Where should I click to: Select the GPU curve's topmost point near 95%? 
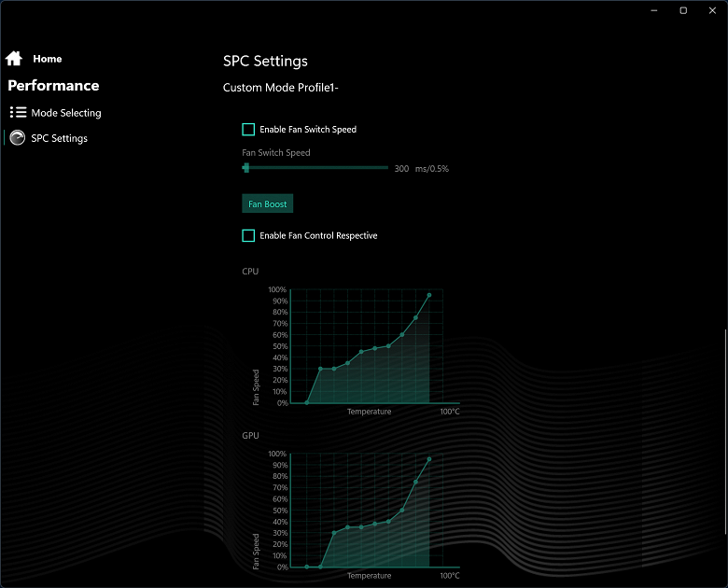coord(429,459)
